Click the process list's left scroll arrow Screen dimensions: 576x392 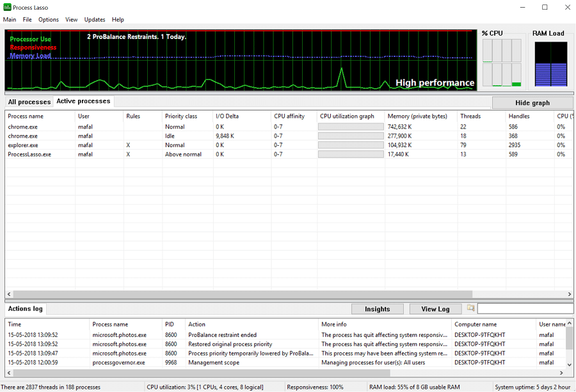[9, 294]
